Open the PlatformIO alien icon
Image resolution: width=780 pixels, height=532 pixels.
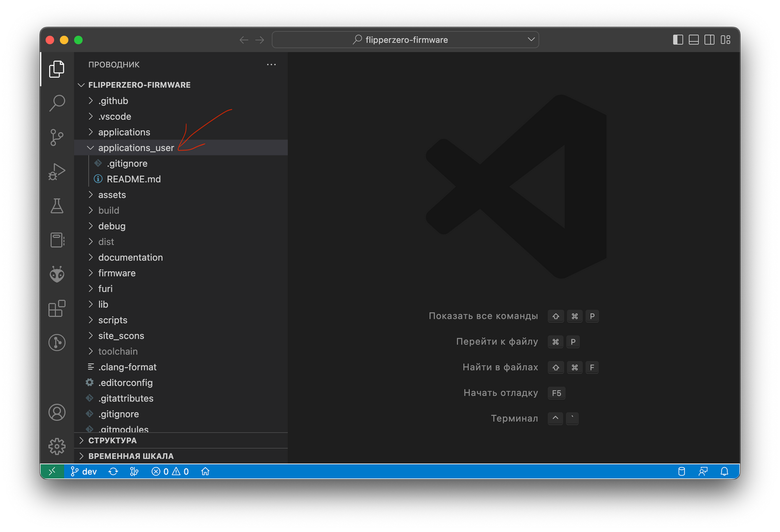point(57,274)
